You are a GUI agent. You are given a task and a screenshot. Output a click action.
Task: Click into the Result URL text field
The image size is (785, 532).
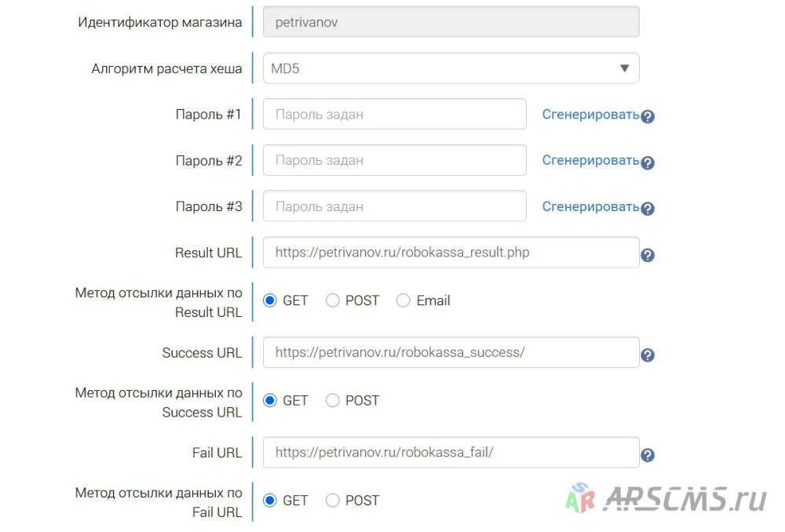click(451, 252)
